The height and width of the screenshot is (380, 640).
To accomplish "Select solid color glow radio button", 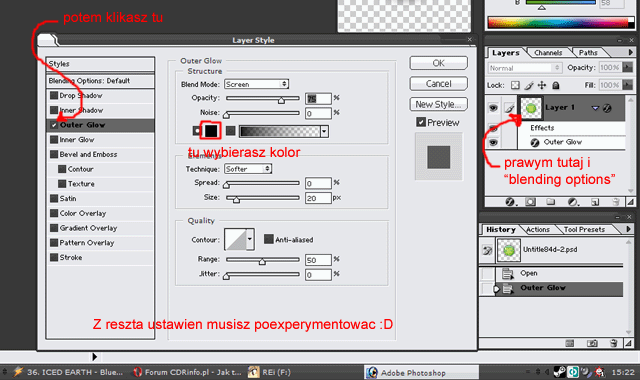I will pyautogui.click(x=196, y=131).
